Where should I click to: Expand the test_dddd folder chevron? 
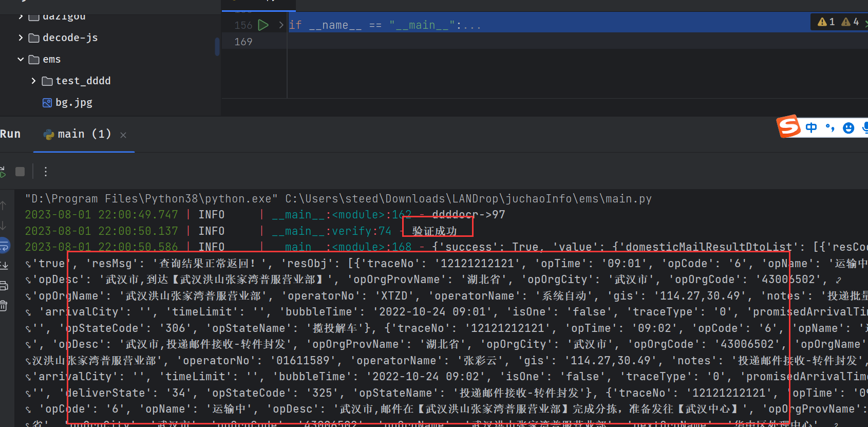tap(33, 81)
